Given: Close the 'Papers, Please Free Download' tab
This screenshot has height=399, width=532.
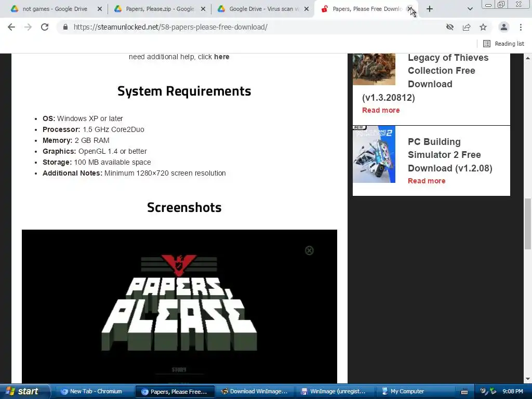Looking at the screenshot, I should tap(410, 9).
